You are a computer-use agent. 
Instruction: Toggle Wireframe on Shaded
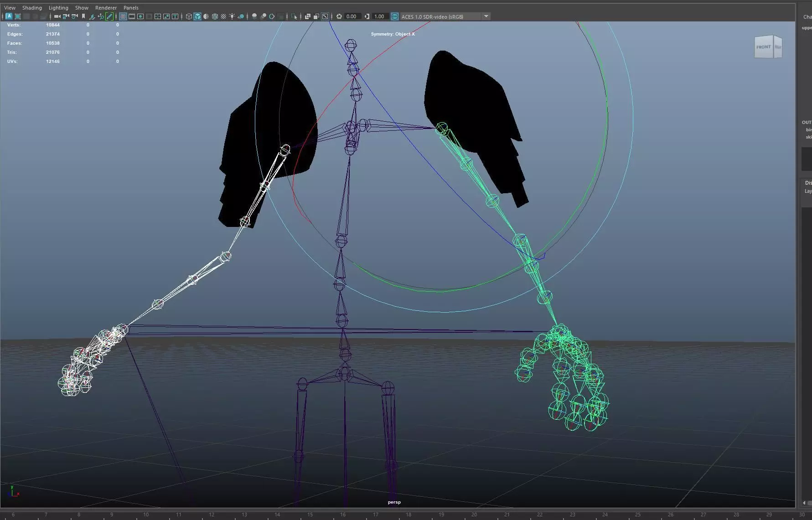tap(215, 16)
